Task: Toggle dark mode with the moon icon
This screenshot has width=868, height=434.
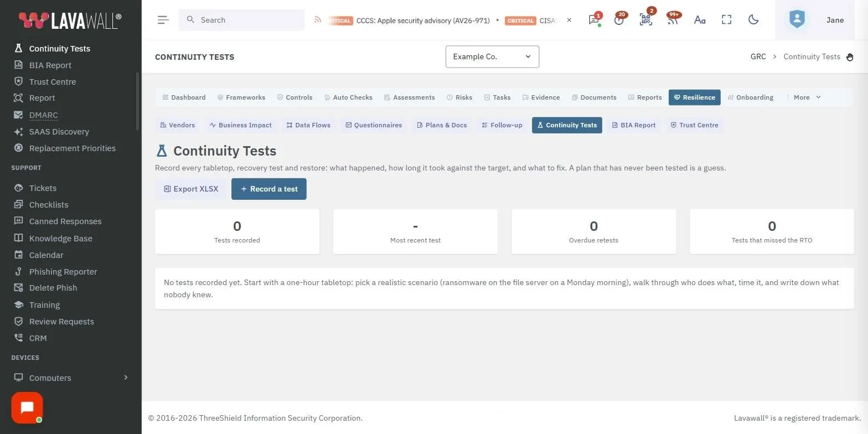Action: click(x=753, y=20)
